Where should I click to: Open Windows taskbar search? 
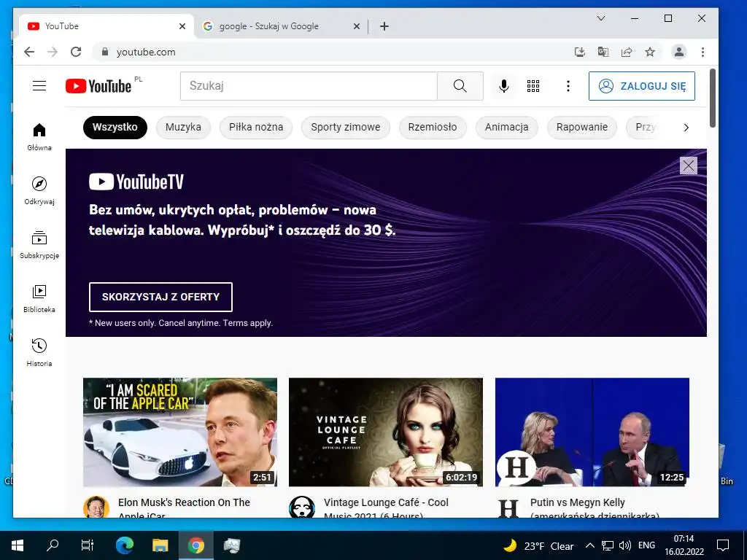coord(53,545)
